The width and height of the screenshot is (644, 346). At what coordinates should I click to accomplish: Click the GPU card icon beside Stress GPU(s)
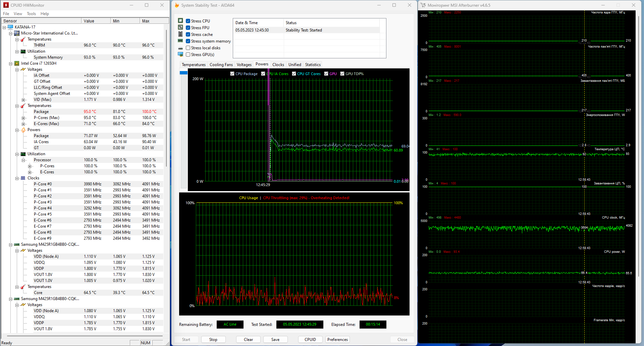[x=181, y=54]
